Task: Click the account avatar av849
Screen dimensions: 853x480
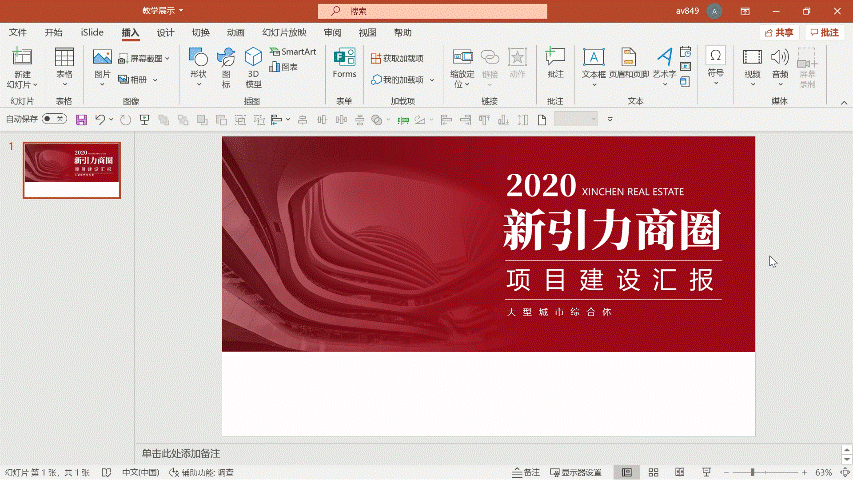Action: (x=714, y=11)
